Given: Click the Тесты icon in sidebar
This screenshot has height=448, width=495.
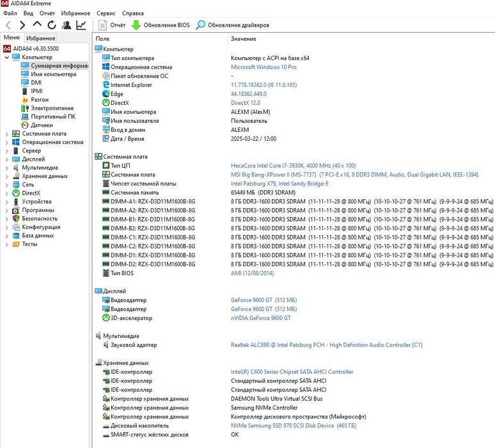Looking at the screenshot, I should 16,244.
